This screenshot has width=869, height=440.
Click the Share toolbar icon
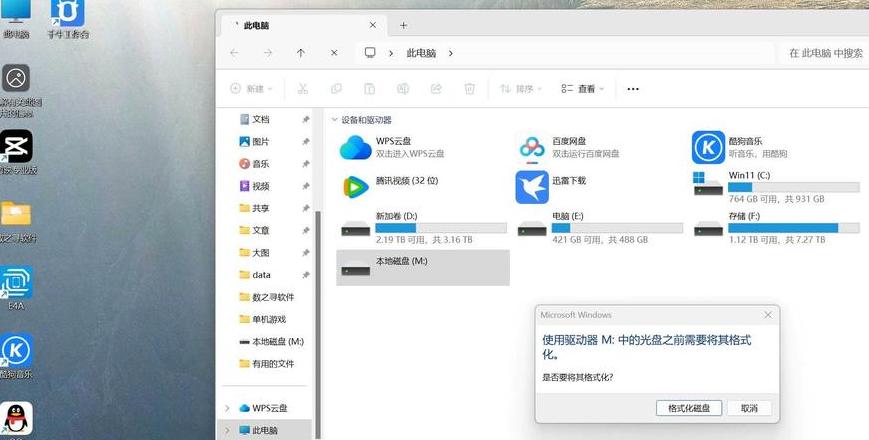(436, 89)
